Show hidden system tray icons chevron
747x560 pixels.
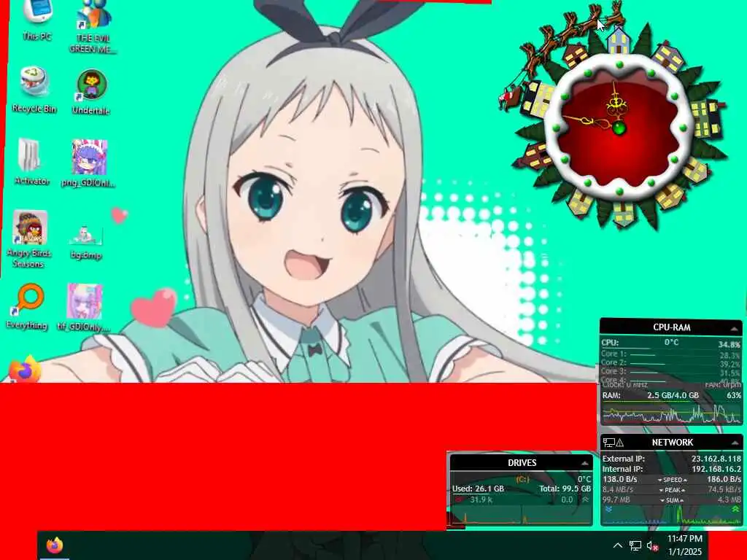click(617, 545)
